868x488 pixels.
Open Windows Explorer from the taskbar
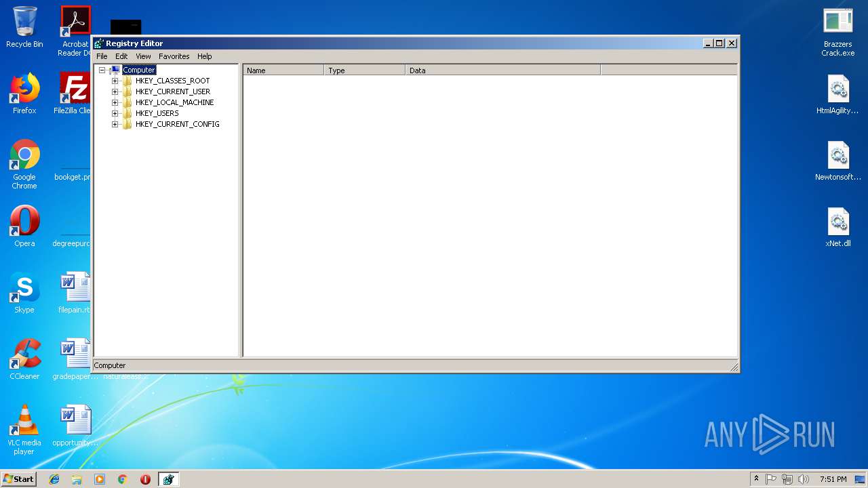tap(77, 479)
